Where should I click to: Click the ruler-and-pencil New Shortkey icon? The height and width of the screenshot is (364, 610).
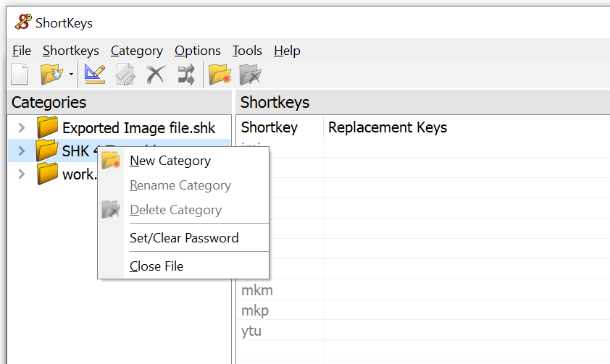(95, 74)
